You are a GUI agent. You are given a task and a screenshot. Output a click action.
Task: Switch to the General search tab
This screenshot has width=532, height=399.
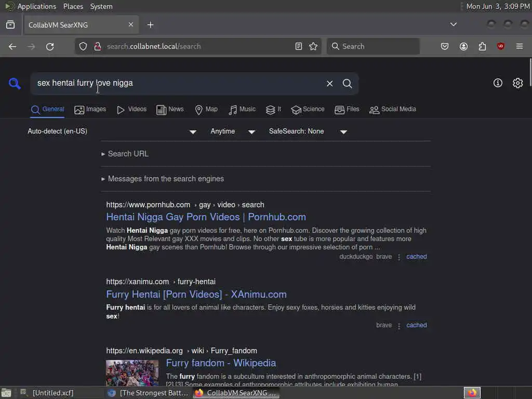click(x=47, y=109)
